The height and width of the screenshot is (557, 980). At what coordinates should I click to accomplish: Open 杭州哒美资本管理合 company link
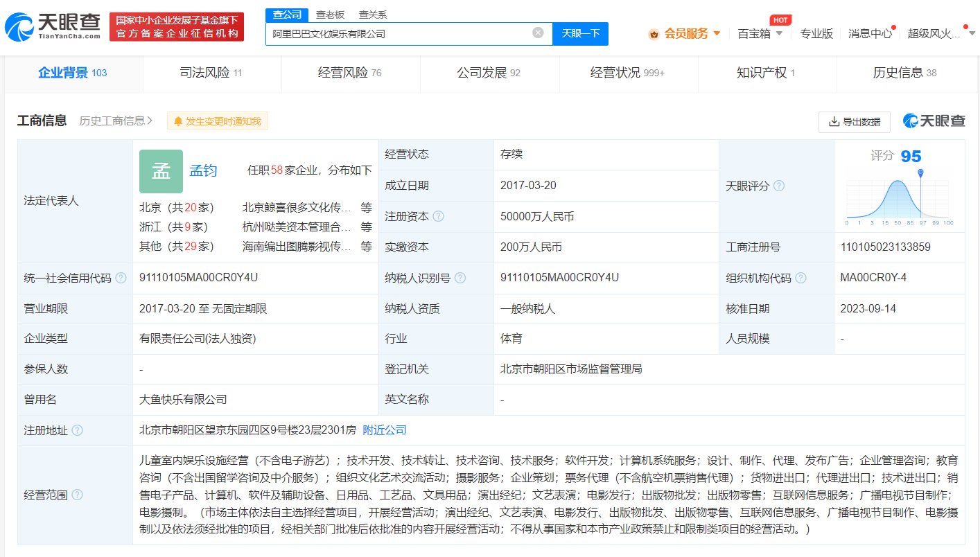coord(297,227)
